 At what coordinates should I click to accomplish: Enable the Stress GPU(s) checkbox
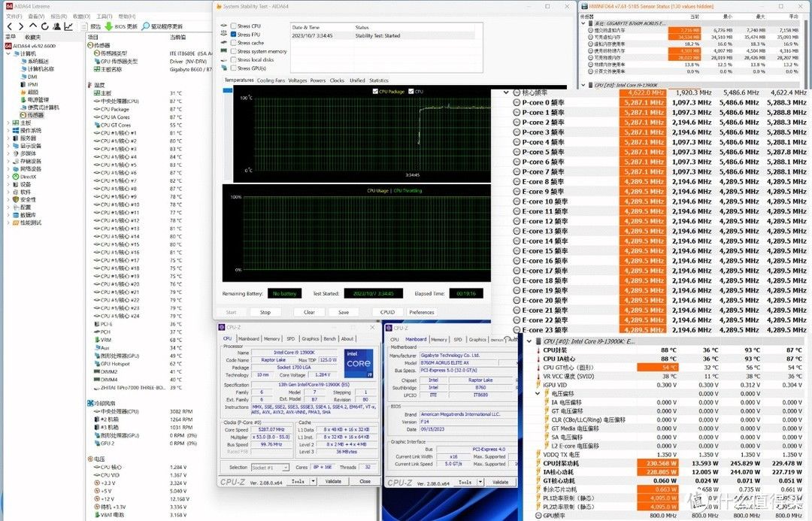(234, 68)
